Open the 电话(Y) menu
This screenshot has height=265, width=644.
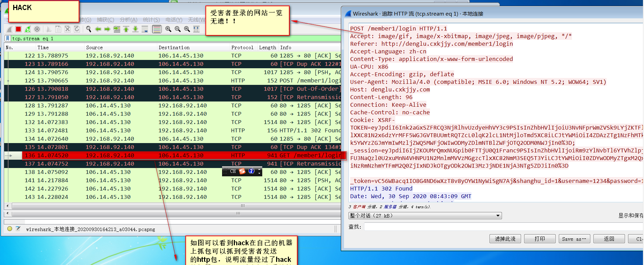click(174, 20)
